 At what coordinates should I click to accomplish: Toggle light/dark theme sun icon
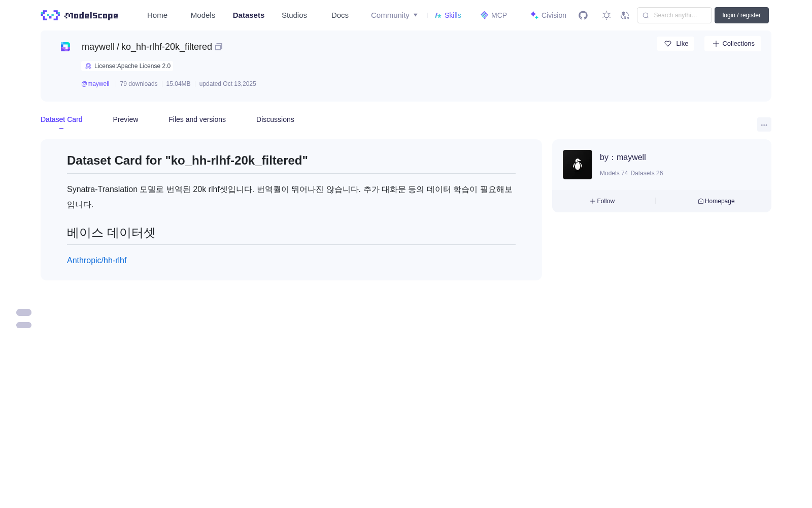pyautogui.click(x=606, y=15)
